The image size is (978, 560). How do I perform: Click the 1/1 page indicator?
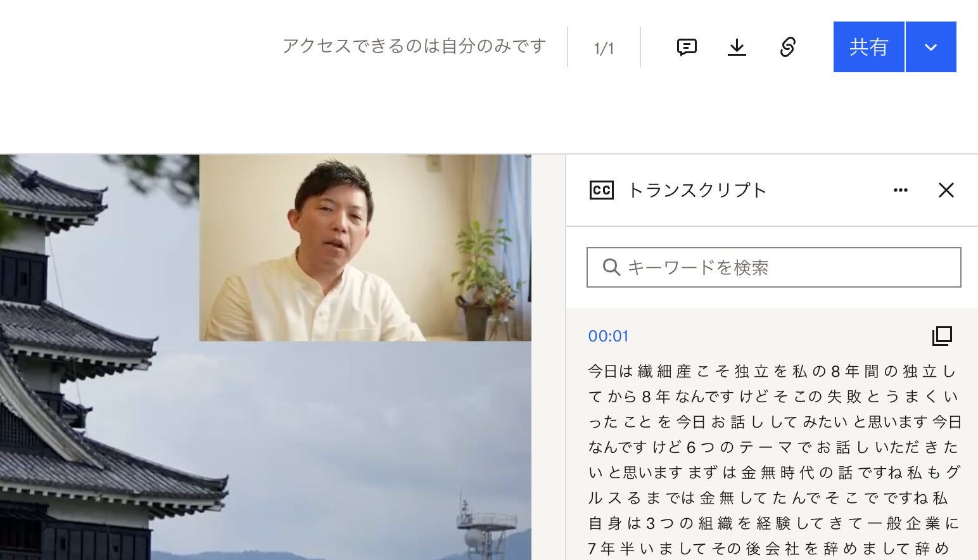604,48
